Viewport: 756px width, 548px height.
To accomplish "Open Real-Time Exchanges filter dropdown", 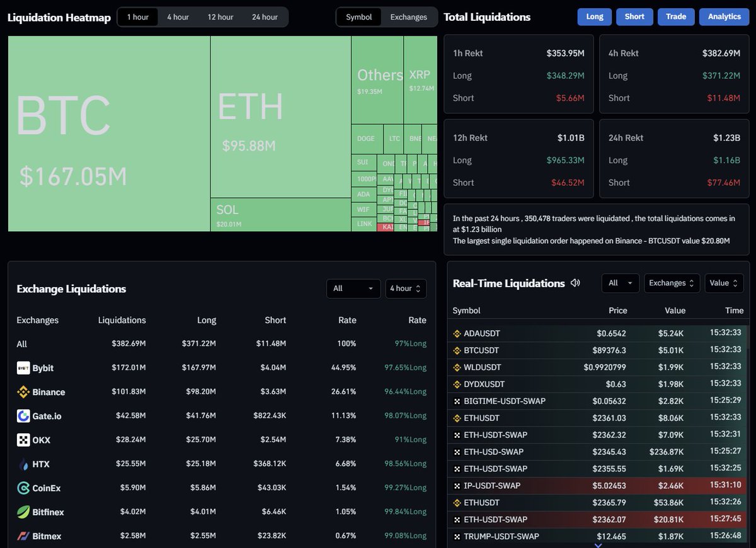I will 672,283.
